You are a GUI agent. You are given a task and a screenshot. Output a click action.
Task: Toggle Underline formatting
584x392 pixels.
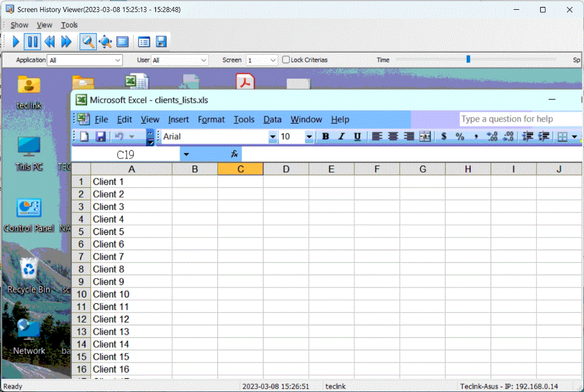coord(357,137)
